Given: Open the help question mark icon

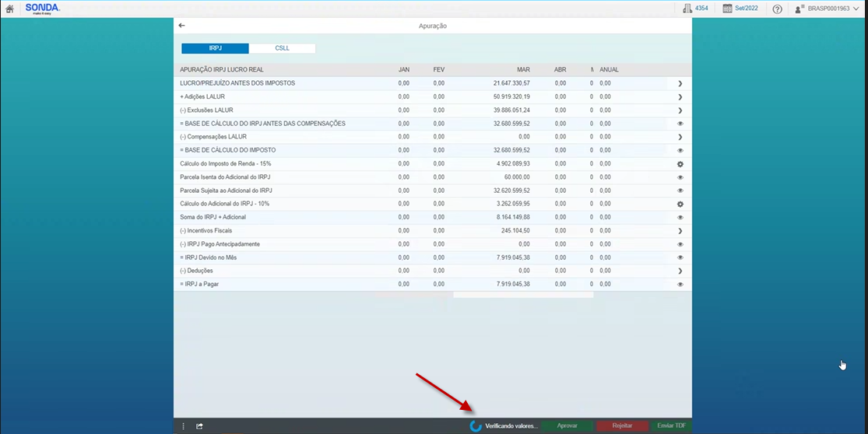Looking at the screenshot, I should (777, 9).
